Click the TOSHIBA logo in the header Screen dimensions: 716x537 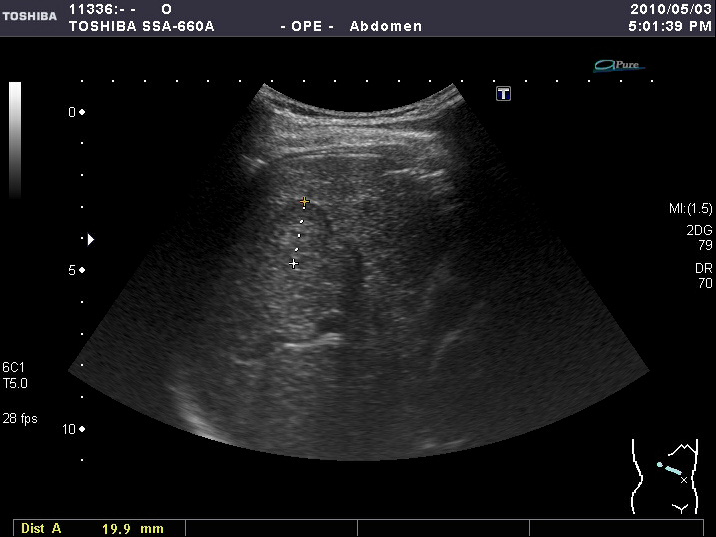coord(29,16)
